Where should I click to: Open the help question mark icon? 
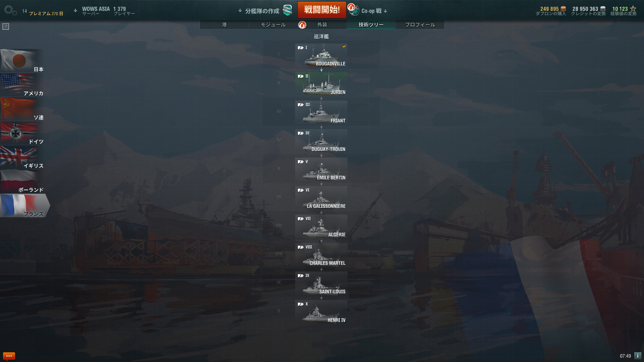click(6, 26)
